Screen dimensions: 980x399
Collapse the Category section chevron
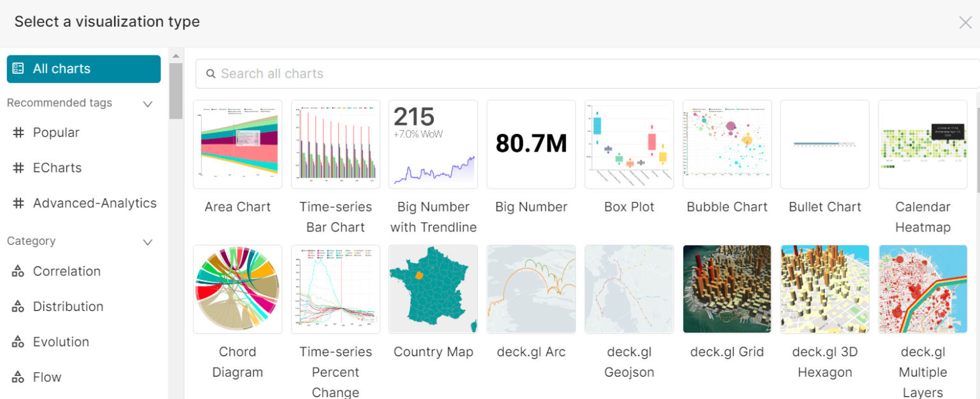(147, 242)
